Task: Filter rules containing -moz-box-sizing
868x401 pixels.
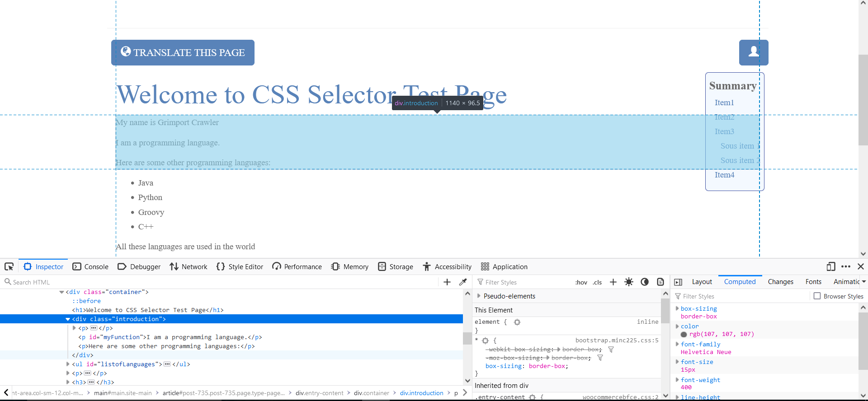Action: tap(600, 358)
